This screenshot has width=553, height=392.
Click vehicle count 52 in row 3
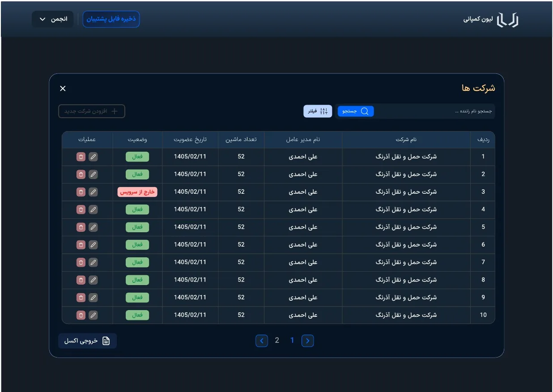point(241,192)
